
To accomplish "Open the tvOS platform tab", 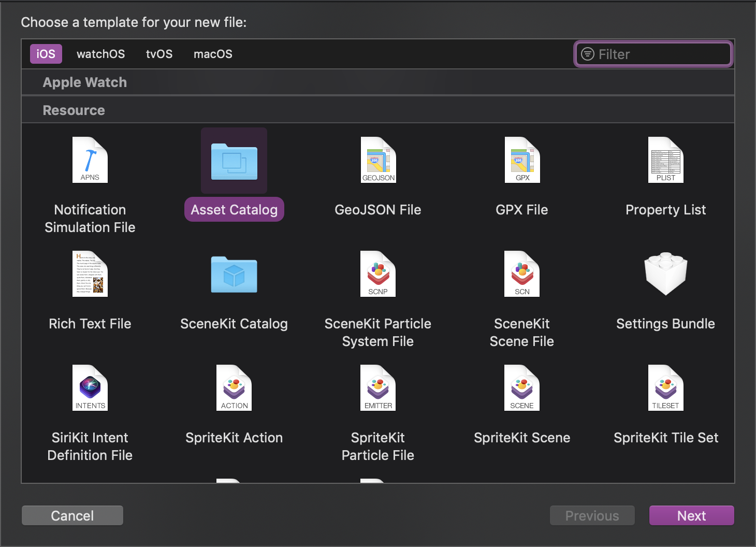I will tap(159, 54).
